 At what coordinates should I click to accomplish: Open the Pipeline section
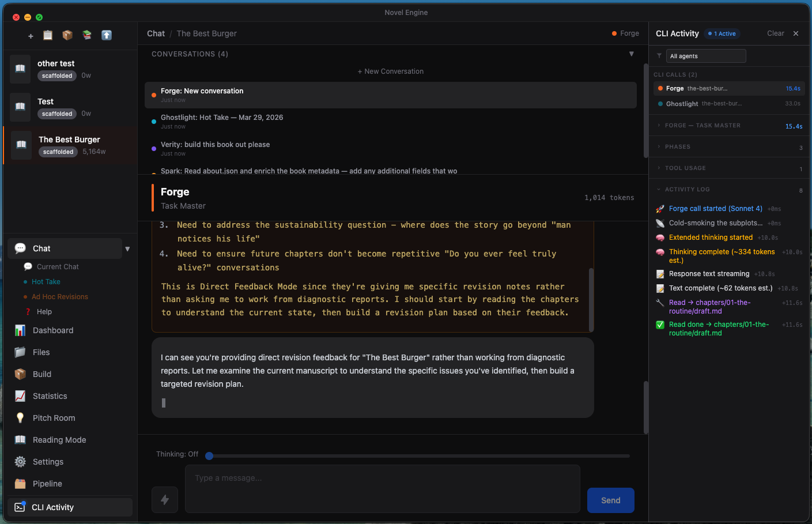tap(48, 484)
